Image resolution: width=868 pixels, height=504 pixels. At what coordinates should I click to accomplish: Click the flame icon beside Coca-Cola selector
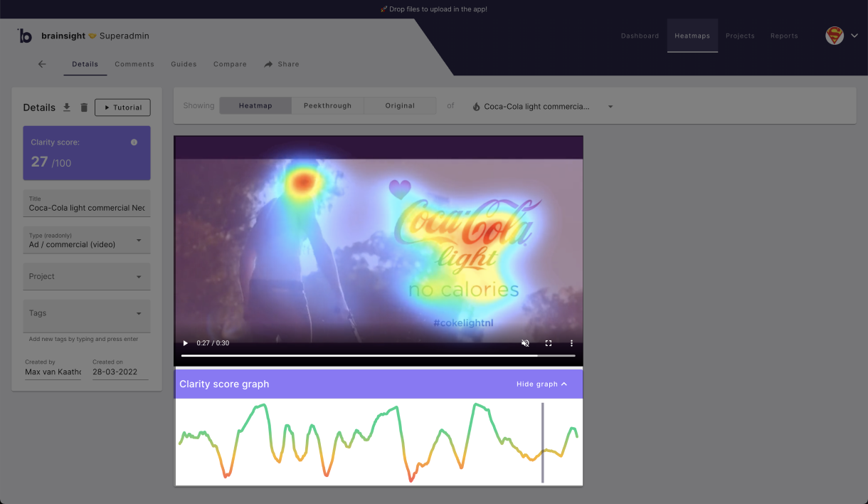477,107
